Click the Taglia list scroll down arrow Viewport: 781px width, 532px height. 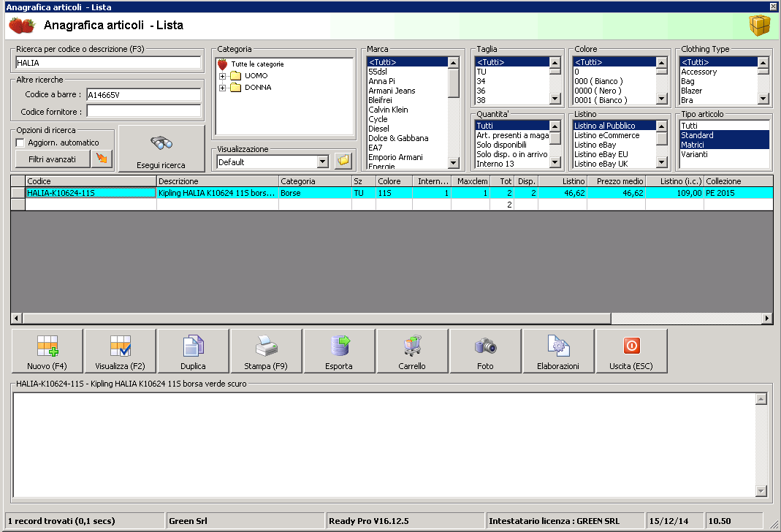point(555,99)
